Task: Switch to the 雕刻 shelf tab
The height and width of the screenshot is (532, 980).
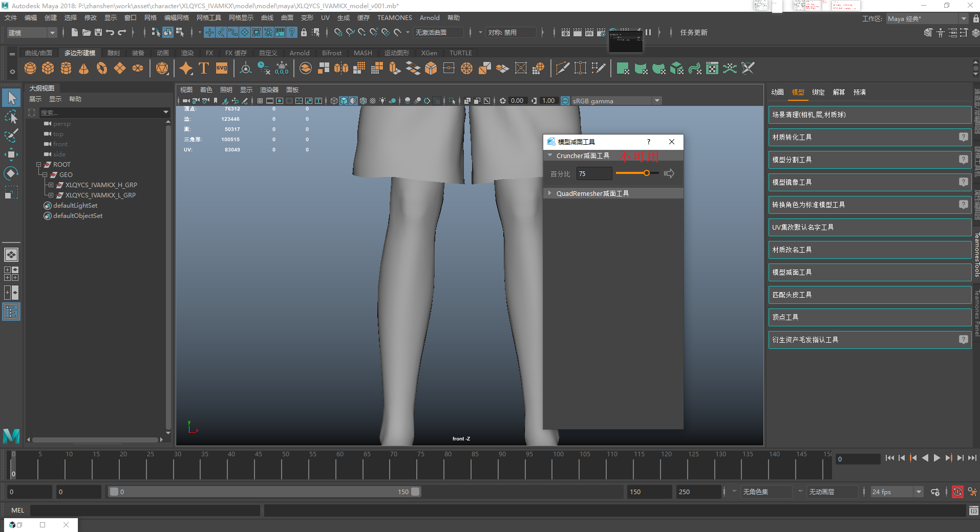Action: 113,53
